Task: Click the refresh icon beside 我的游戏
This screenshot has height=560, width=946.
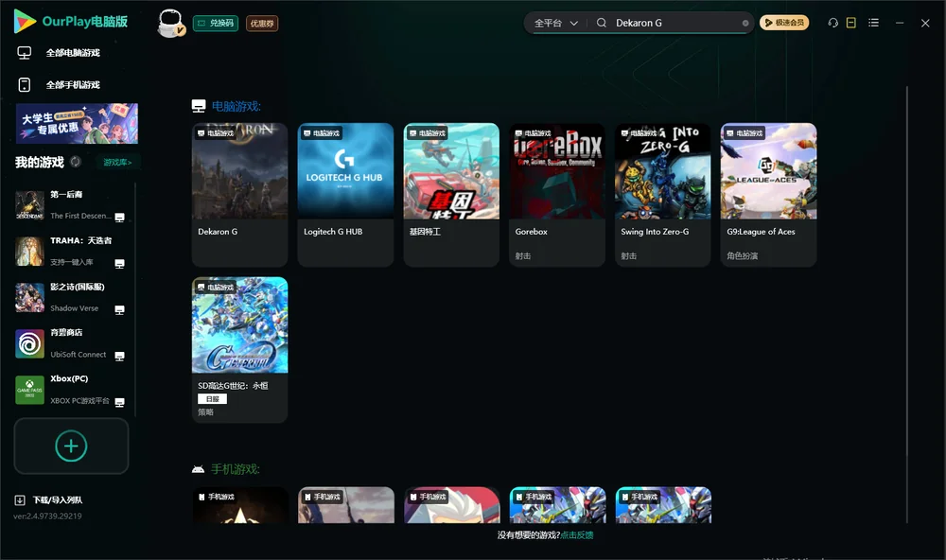Action: click(x=76, y=162)
